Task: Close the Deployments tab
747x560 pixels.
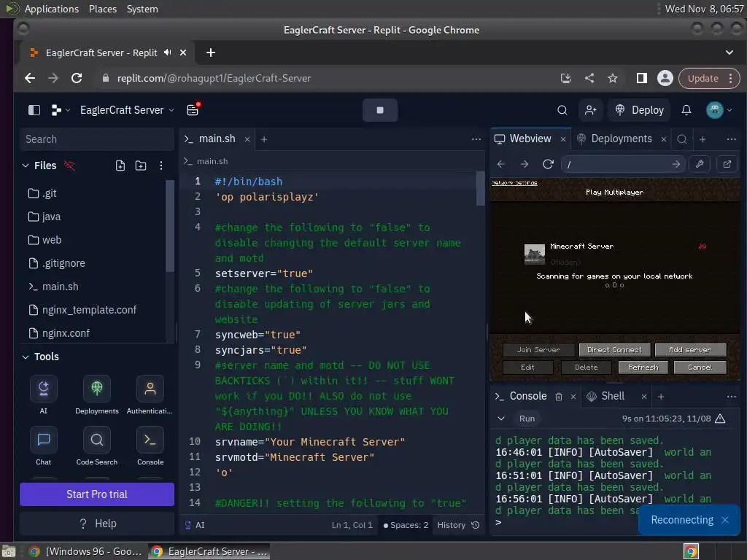Action: [x=664, y=139]
